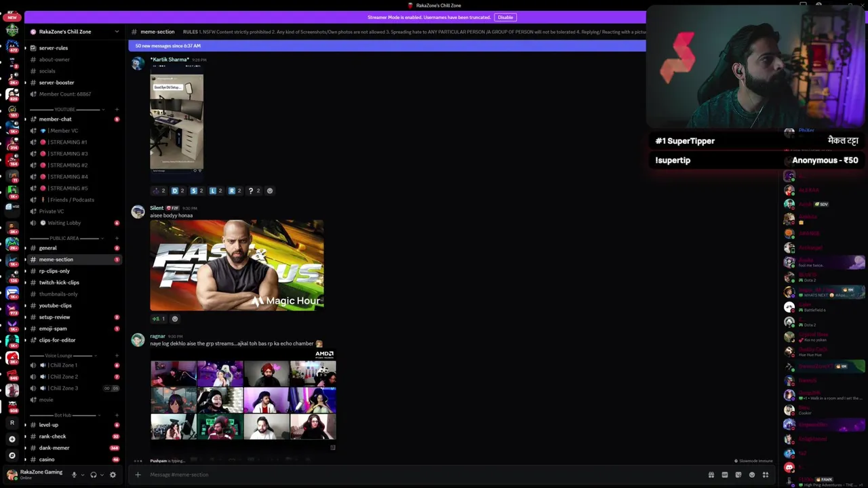
Task: Open the GIF picker
Action: [724, 475]
